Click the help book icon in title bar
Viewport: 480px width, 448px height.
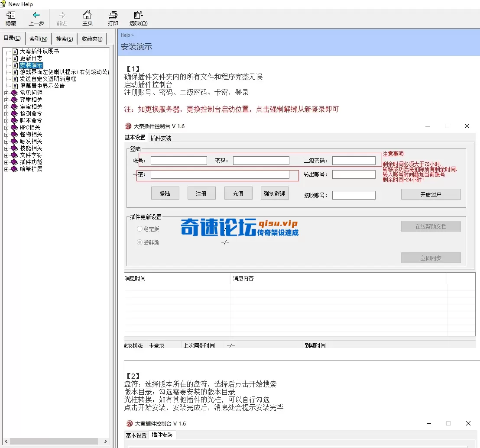coord(3,4)
